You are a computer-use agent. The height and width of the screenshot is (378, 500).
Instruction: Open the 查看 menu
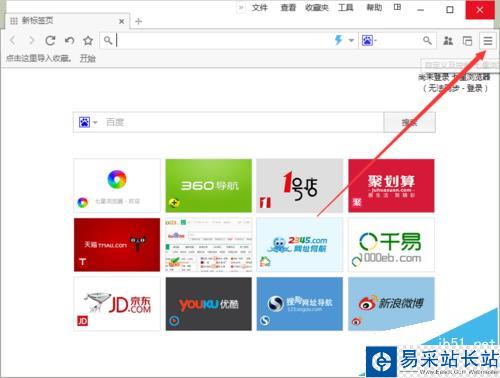click(288, 8)
